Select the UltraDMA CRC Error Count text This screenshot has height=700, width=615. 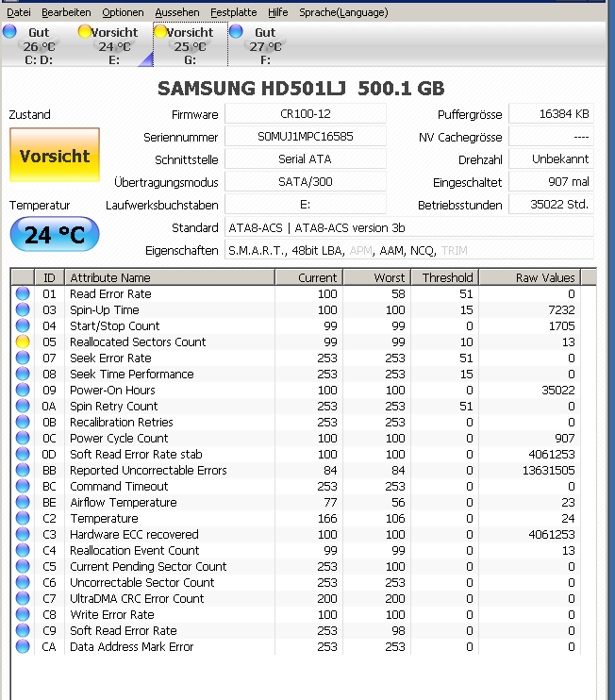pyautogui.click(x=137, y=599)
